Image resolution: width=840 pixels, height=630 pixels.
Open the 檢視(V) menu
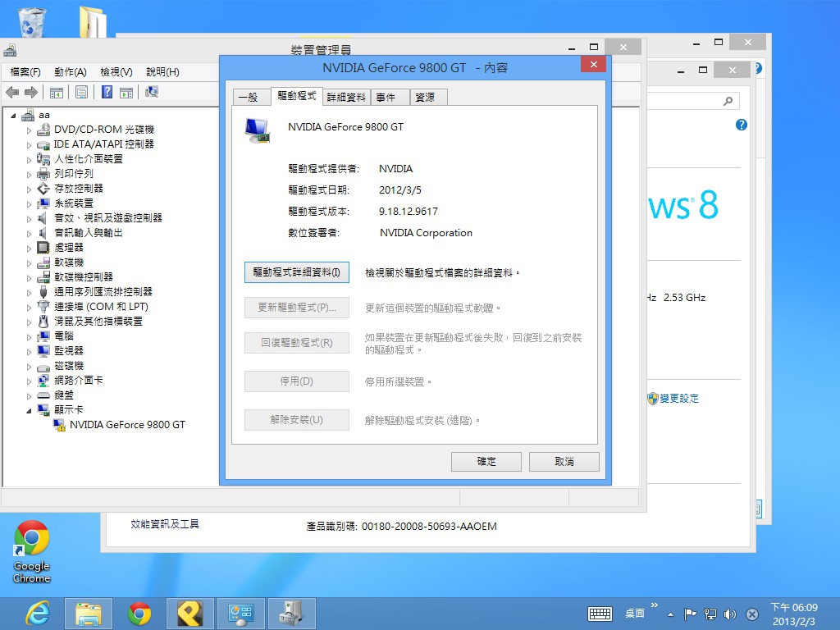[x=116, y=72]
